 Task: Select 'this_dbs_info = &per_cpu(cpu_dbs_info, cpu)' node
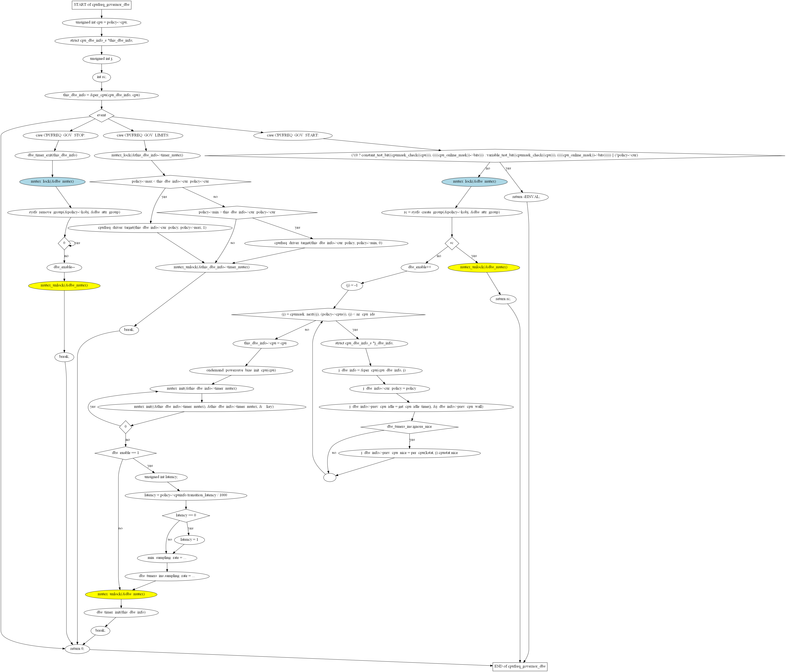[102, 95]
